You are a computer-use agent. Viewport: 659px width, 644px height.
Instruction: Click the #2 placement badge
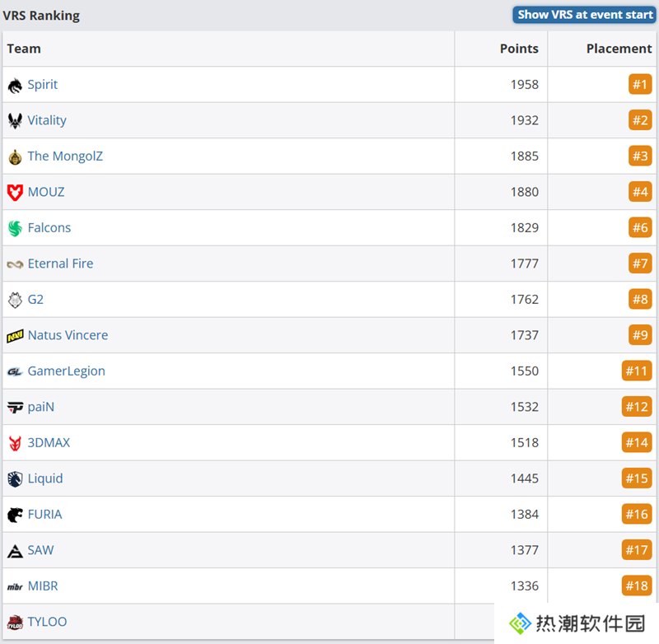pos(640,120)
